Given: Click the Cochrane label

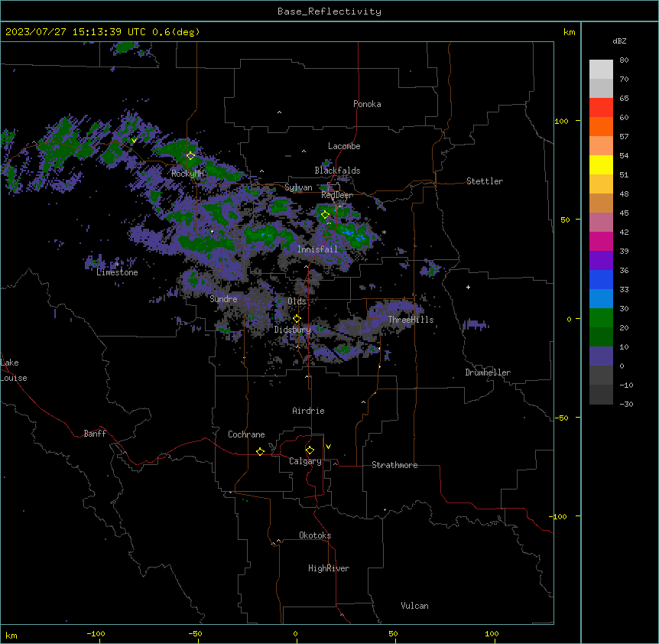Looking at the screenshot, I should tap(246, 434).
